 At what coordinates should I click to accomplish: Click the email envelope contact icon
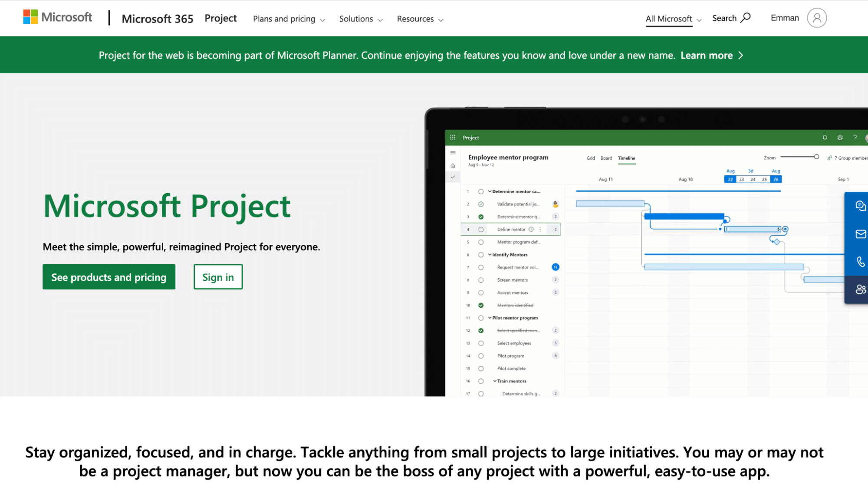[x=860, y=234]
